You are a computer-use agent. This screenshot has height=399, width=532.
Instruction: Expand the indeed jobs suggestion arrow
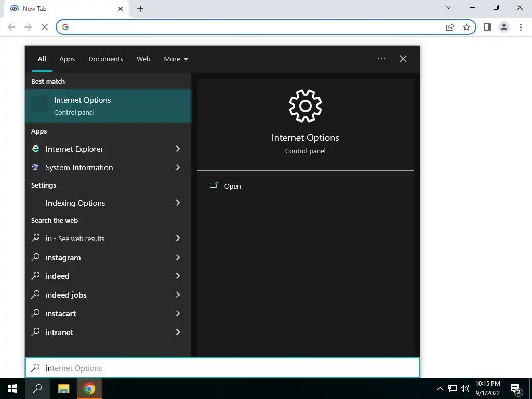pyautogui.click(x=178, y=295)
